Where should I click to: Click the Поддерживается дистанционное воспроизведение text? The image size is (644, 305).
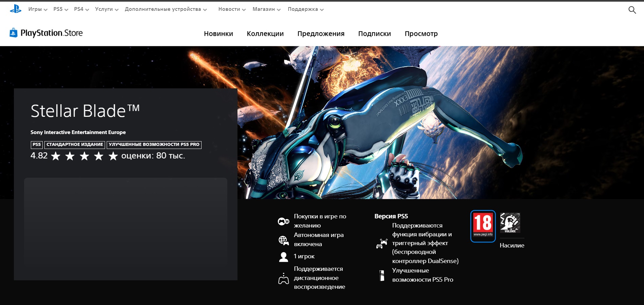pyautogui.click(x=319, y=278)
